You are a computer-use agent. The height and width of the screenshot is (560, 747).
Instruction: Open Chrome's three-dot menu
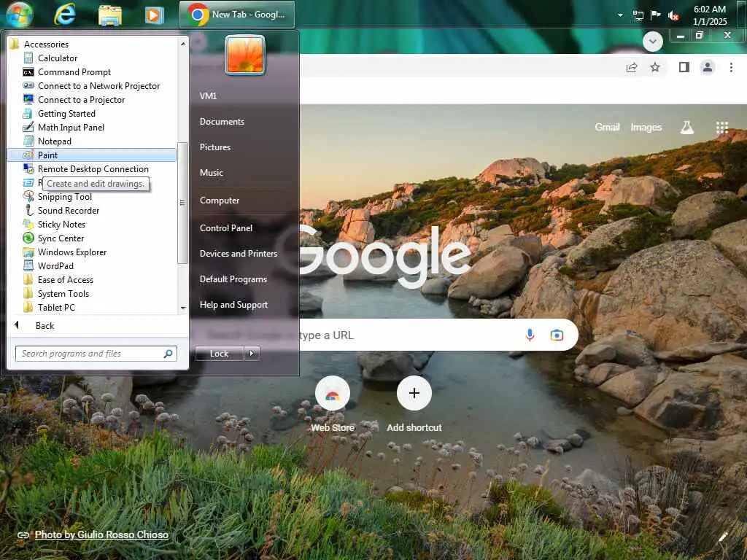731,67
